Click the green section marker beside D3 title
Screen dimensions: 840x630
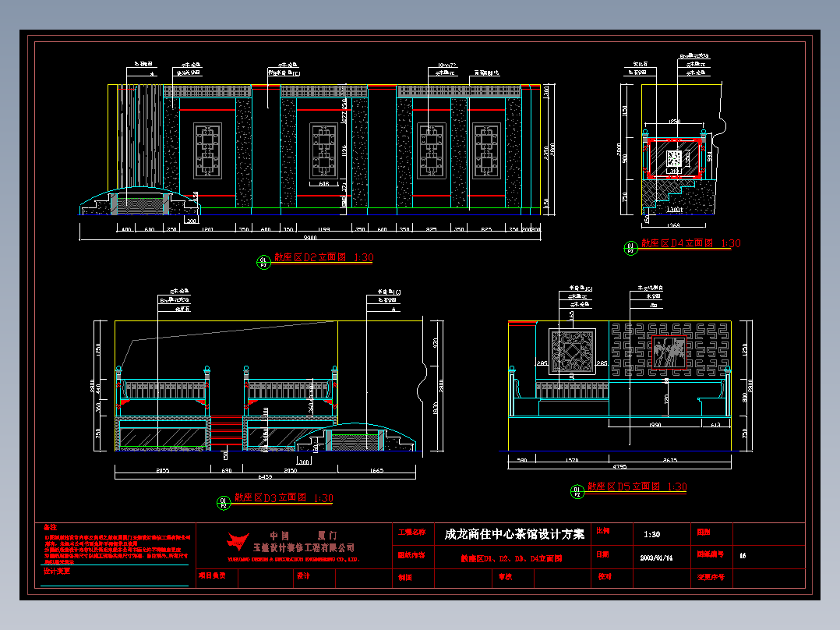coord(224,503)
